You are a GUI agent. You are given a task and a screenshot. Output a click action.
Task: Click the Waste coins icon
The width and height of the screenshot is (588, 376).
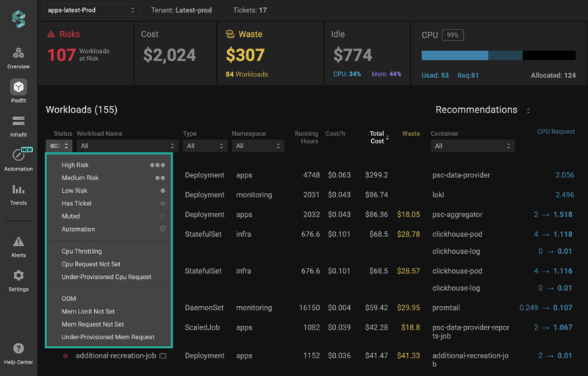[230, 34]
